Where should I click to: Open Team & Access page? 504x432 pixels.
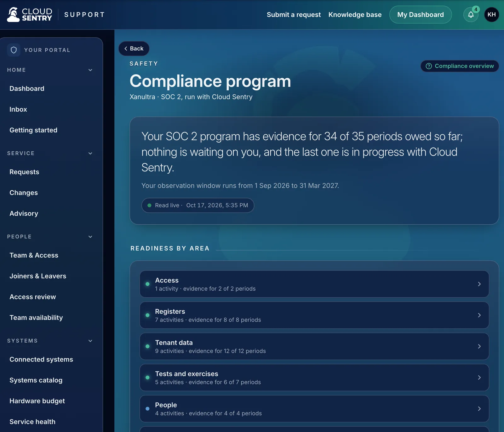click(34, 255)
